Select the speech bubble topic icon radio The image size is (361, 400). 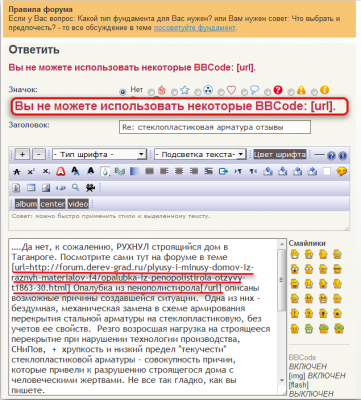(x=244, y=91)
